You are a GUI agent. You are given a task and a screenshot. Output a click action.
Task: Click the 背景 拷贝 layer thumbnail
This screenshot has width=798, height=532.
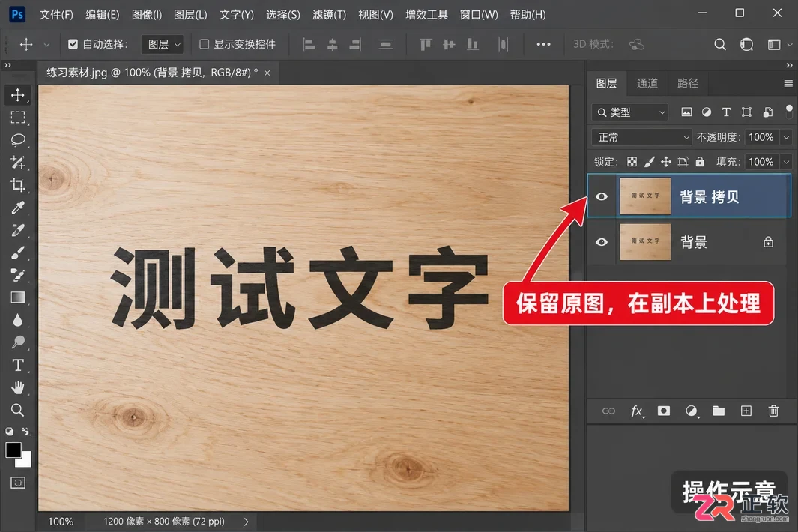point(645,196)
